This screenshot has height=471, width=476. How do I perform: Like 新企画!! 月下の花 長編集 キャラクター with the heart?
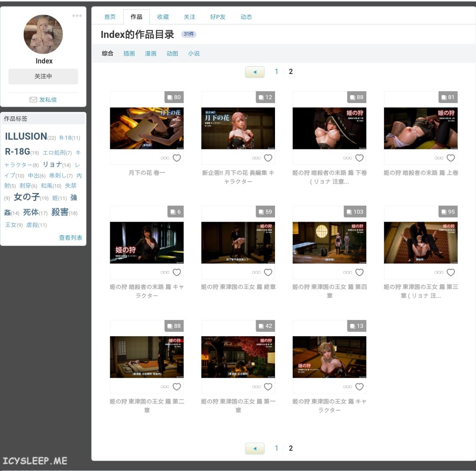coord(268,158)
